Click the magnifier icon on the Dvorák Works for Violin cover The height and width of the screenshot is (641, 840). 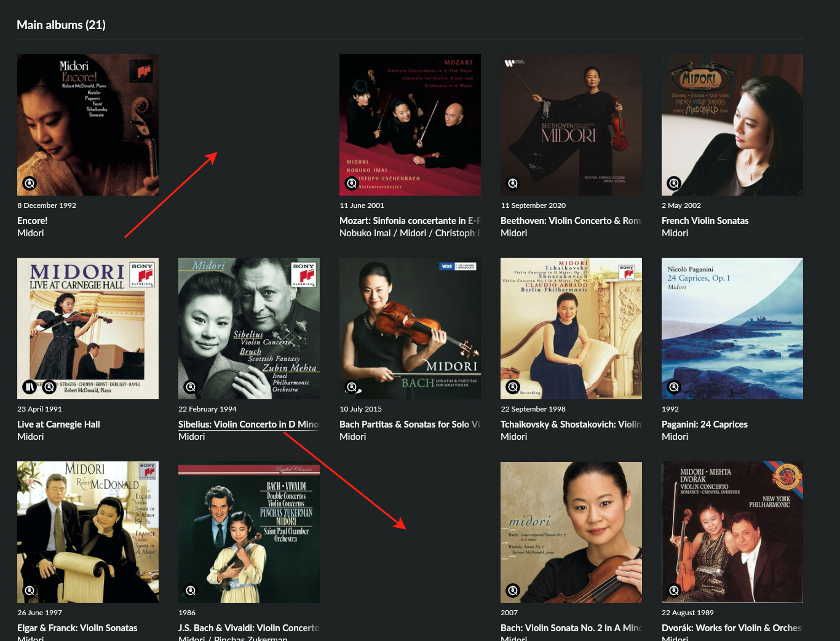(x=674, y=591)
